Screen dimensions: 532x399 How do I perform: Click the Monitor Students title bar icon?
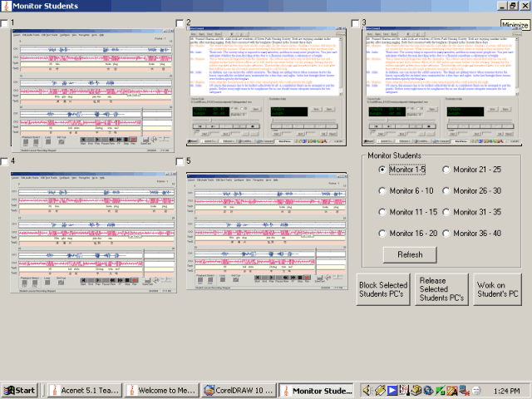point(7,6)
